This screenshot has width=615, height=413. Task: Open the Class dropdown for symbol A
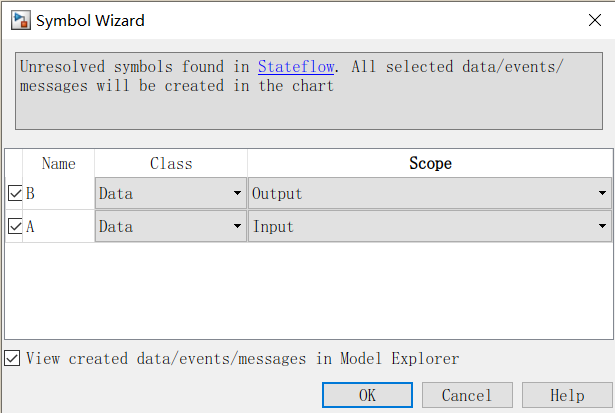click(x=171, y=227)
